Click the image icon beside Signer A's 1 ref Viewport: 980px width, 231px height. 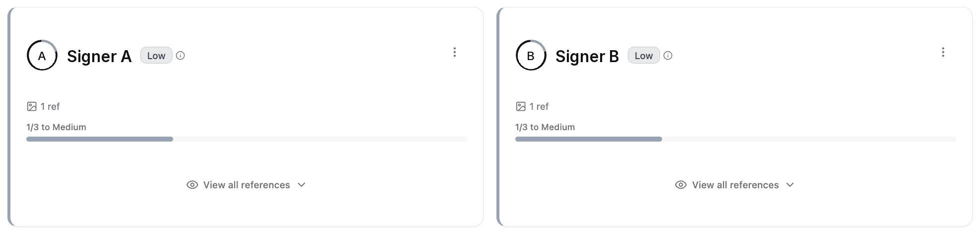point(32,106)
